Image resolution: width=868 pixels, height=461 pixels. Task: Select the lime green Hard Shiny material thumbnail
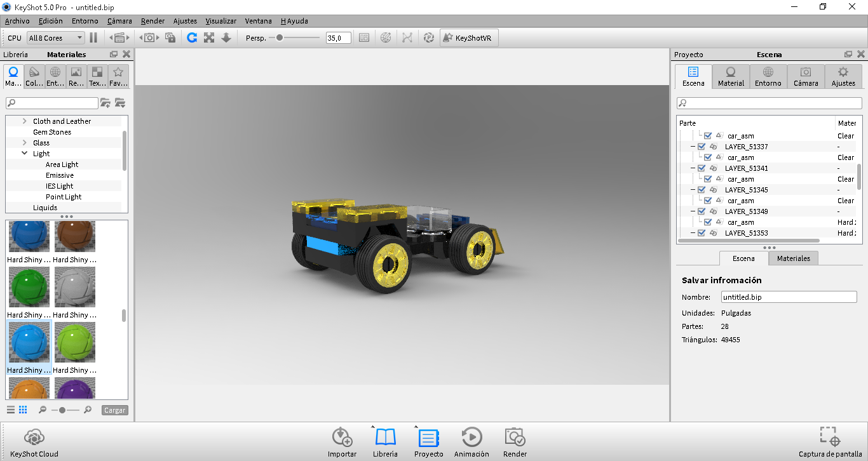point(75,342)
